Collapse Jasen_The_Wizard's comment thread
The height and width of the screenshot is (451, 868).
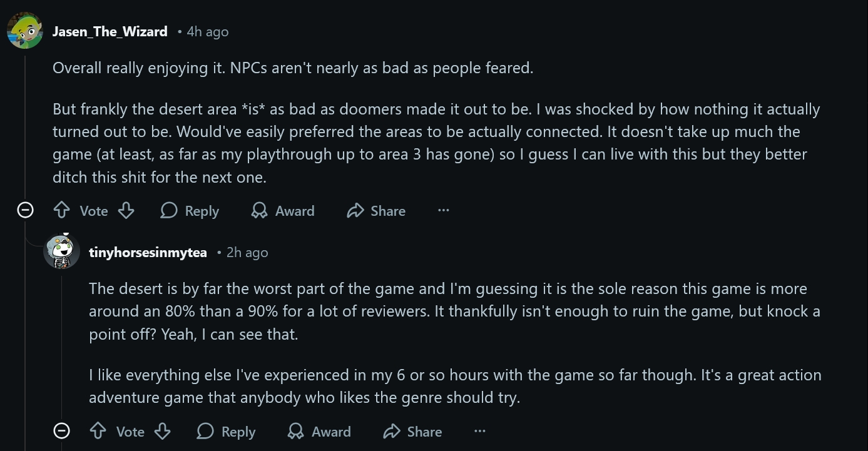[x=25, y=210]
